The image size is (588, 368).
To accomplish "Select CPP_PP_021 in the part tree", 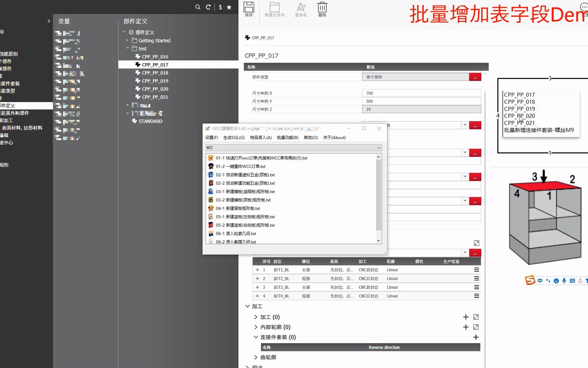I will 155,97.
